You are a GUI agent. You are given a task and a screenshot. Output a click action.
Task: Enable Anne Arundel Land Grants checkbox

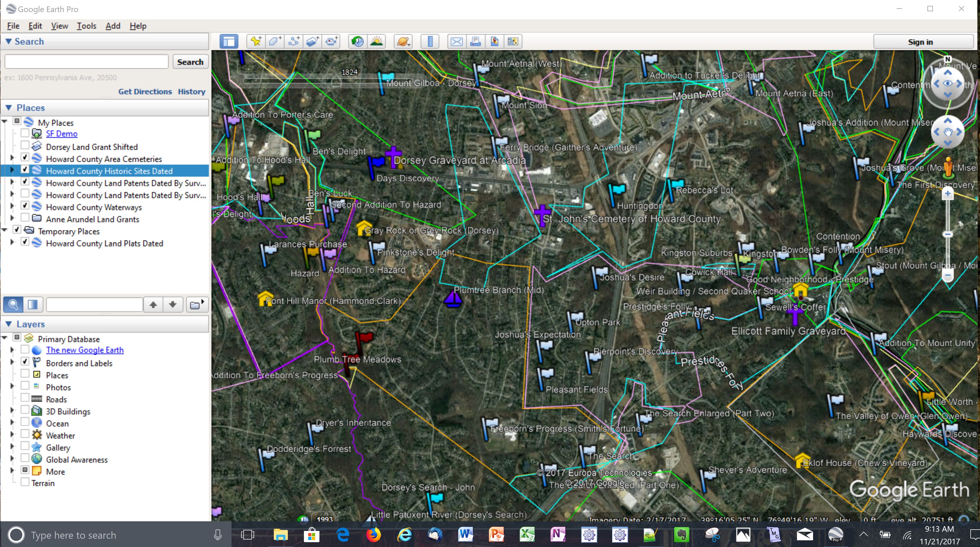(x=25, y=218)
